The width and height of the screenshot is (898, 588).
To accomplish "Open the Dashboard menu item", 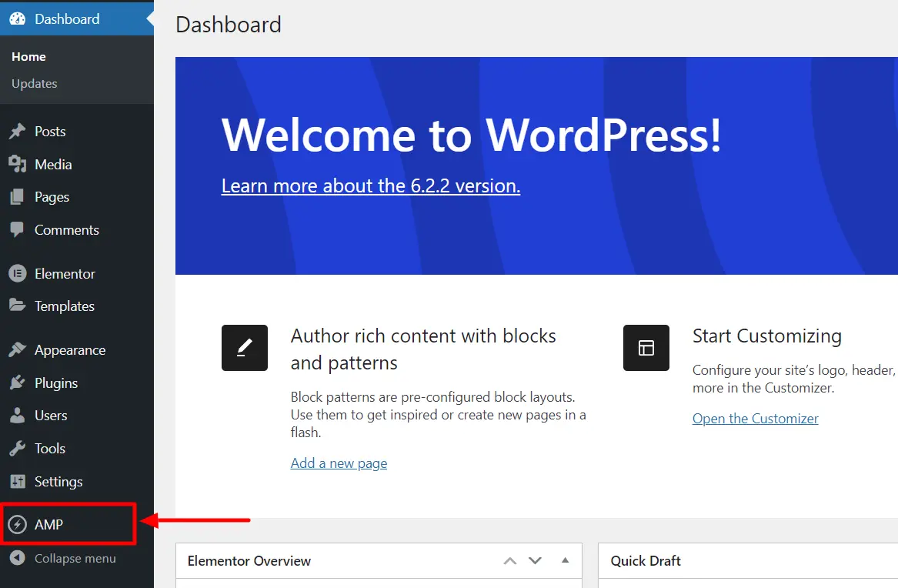I will [x=77, y=18].
